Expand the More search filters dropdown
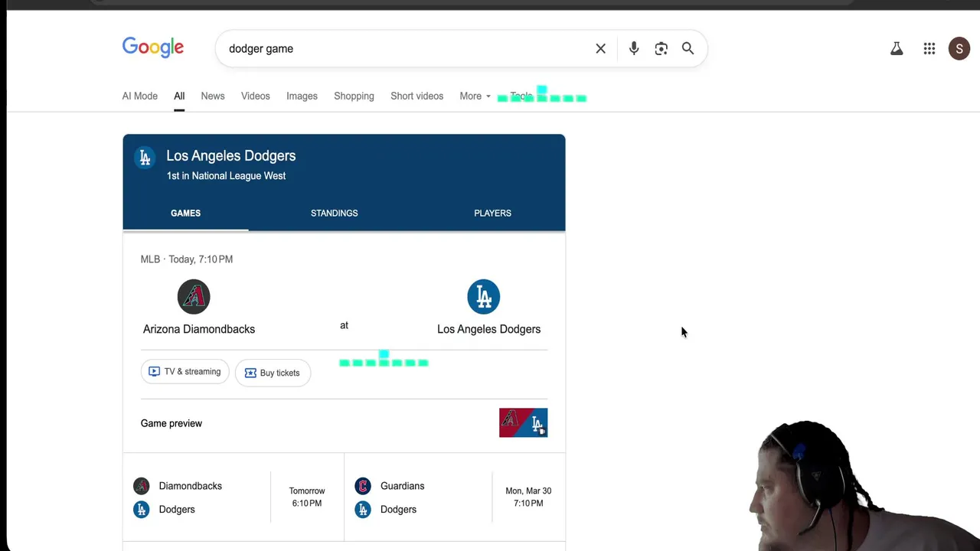This screenshot has height=551, width=980. [x=475, y=96]
